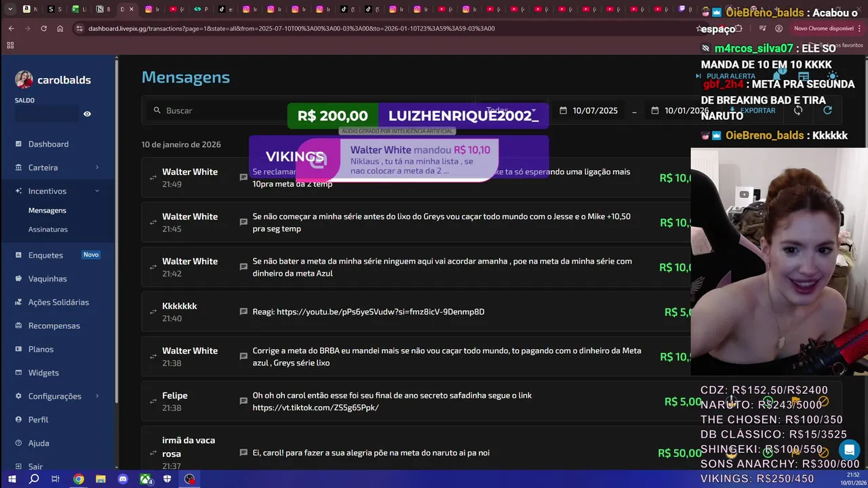Click the transfer arrows icon on the 21:42 row
This screenshot has height=488, width=868.
153,267
